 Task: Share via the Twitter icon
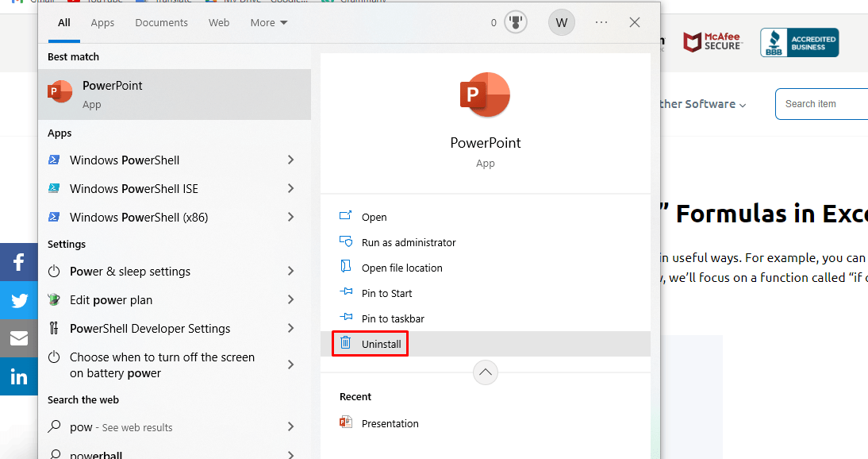pyautogui.click(x=19, y=300)
